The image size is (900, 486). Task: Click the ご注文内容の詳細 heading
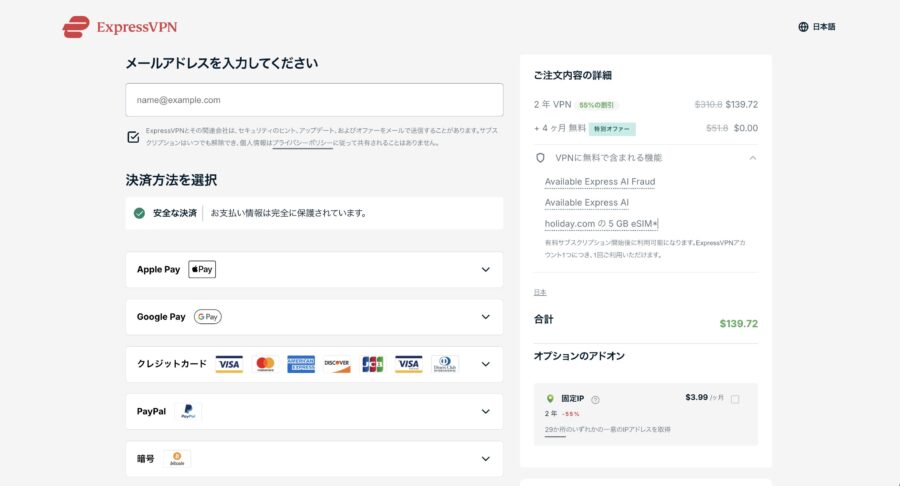click(572, 75)
